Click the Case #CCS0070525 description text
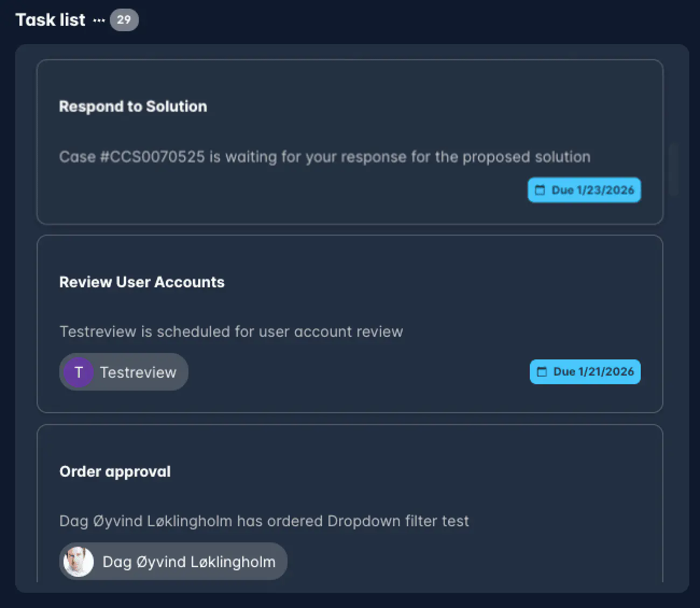This screenshot has width=700, height=608. [324, 157]
